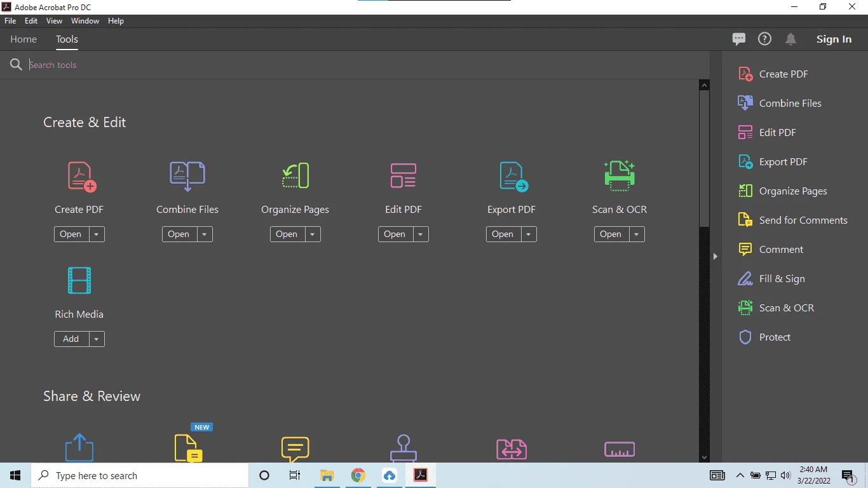Click the purple stamp icon under Share & Review

tap(403, 448)
